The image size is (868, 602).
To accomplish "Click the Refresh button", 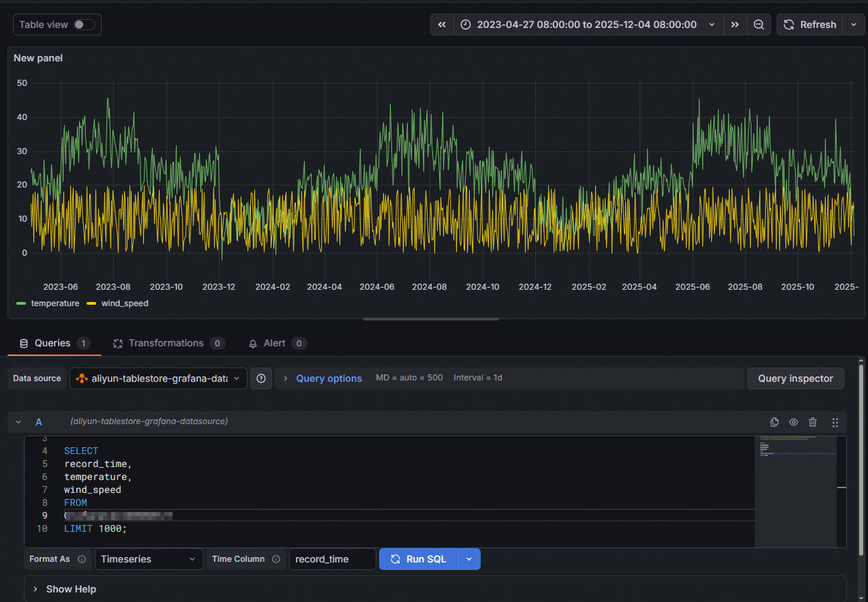I will tap(810, 25).
